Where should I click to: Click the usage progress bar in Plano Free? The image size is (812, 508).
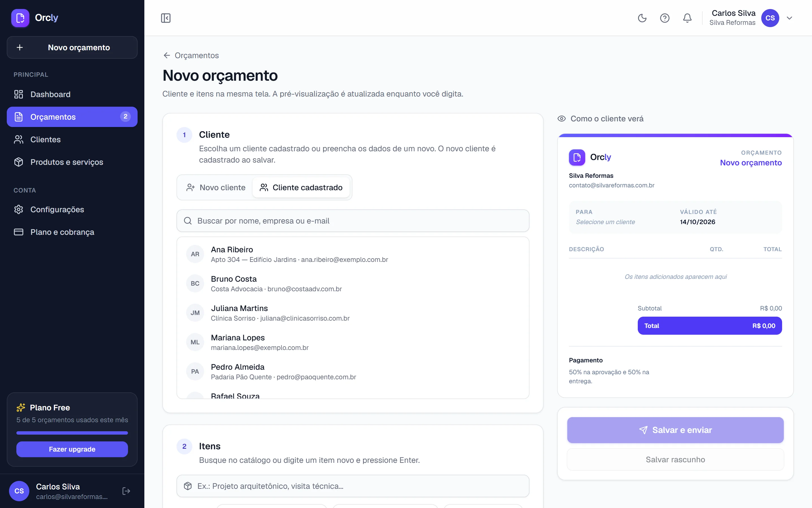point(72,433)
